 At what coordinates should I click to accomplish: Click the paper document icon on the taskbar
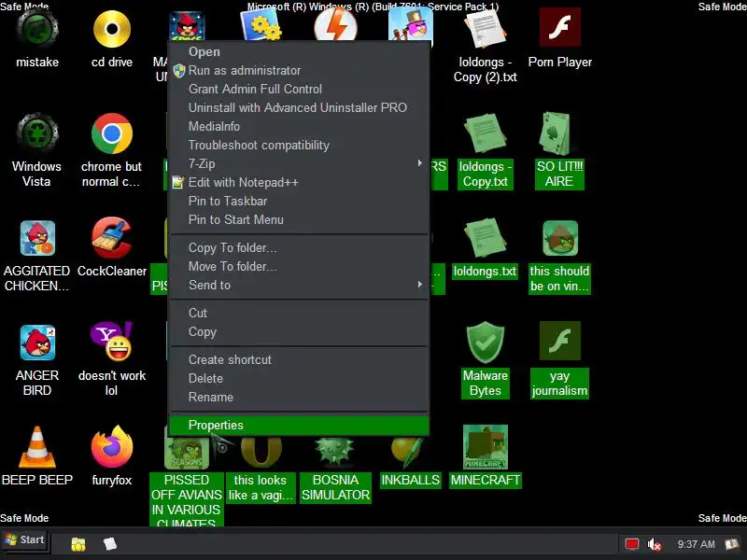(x=110, y=544)
